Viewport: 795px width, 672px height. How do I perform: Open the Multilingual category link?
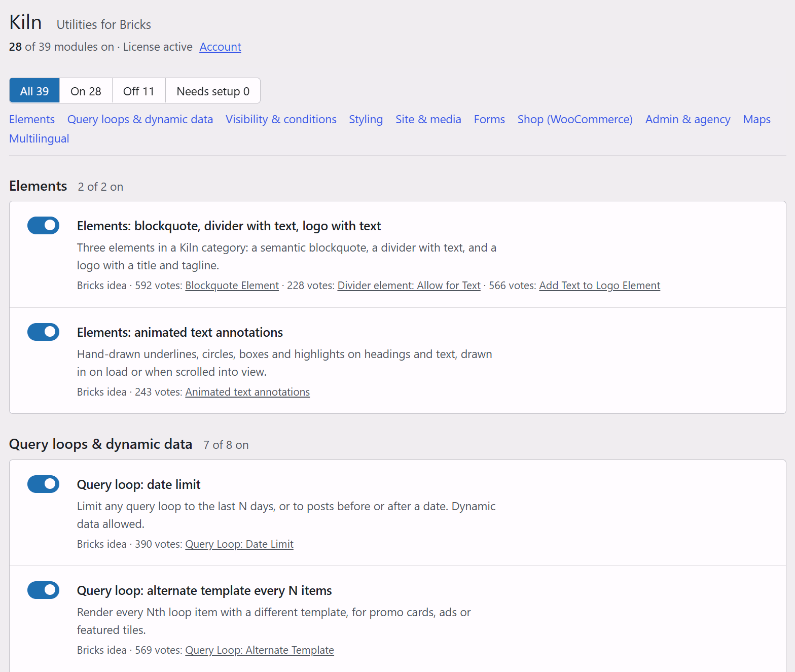click(x=39, y=138)
